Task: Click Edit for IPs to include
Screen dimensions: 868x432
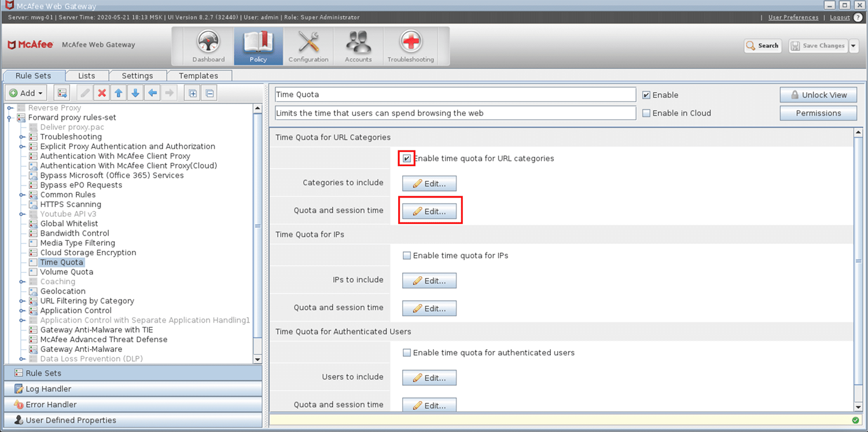Action: pos(429,281)
